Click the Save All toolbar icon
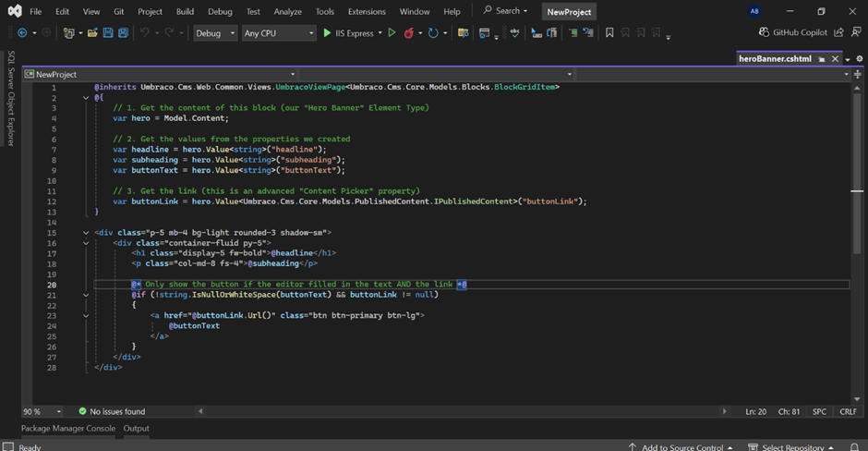868x451 pixels. [x=123, y=33]
